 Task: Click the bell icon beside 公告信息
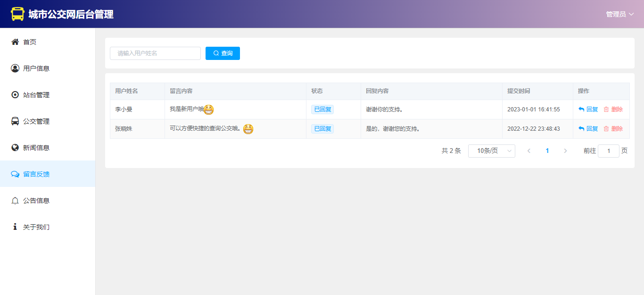[15, 201]
